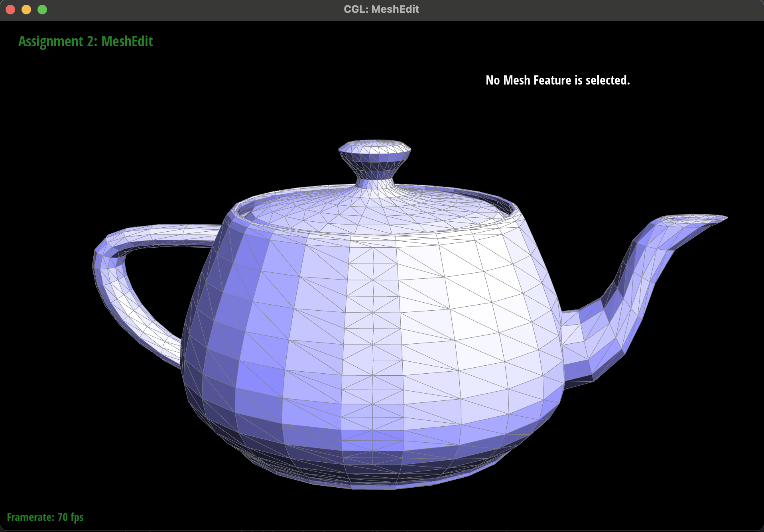Click the Framerate 70 fps readout
The image size is (764, 532).
click(x=45, y=517)
